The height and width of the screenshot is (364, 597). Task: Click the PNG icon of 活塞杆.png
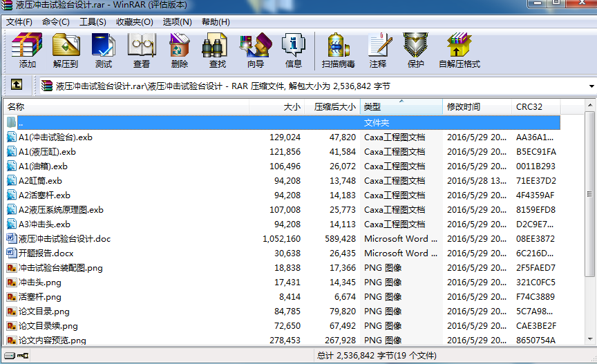(12, 296)
